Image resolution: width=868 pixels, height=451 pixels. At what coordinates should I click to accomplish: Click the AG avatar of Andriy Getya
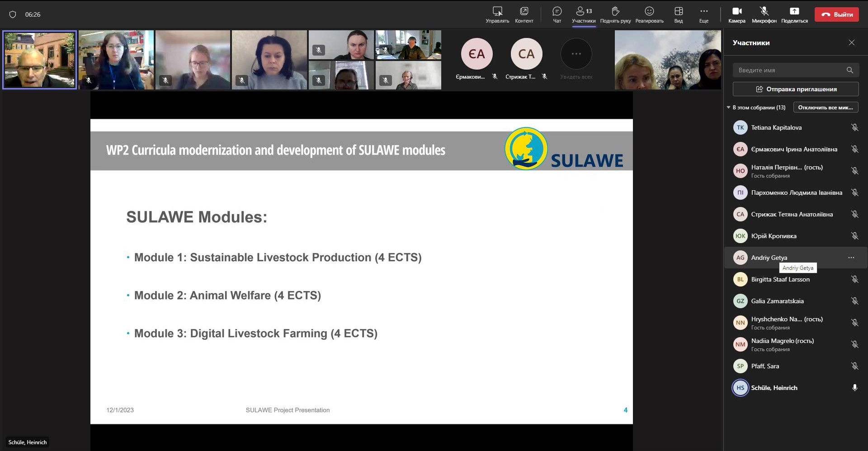(740, 258)
